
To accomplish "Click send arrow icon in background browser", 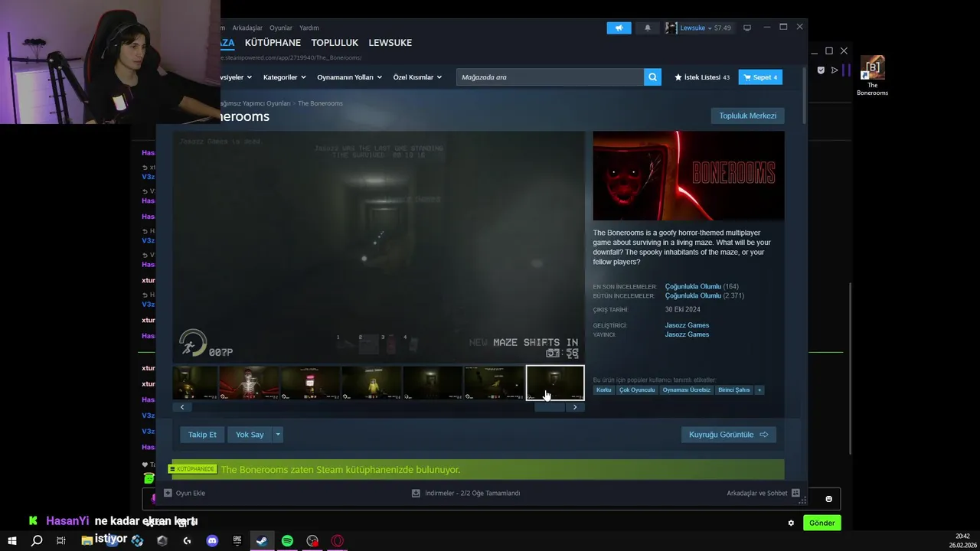I will point(835,70).
